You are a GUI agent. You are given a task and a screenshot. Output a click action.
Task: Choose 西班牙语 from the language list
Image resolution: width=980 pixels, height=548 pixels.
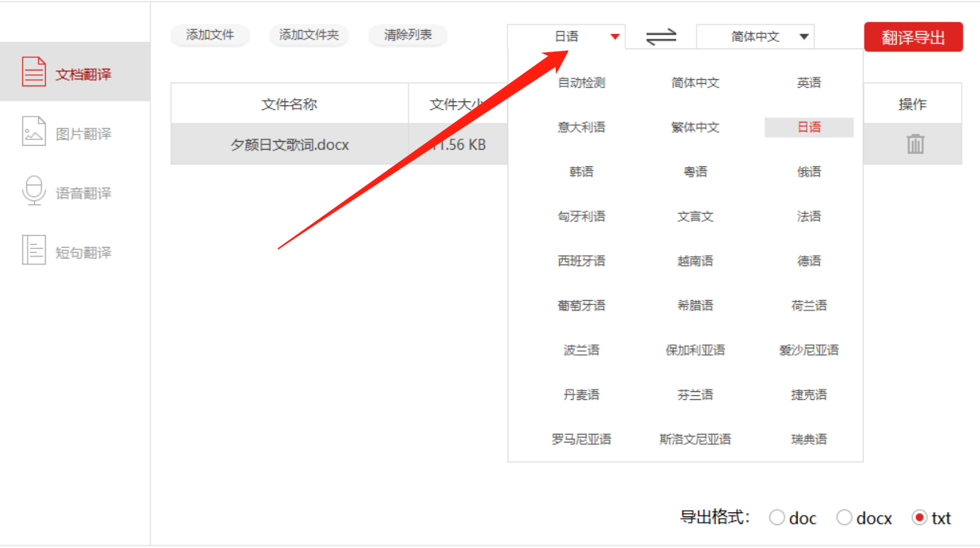tap(581, 261)
